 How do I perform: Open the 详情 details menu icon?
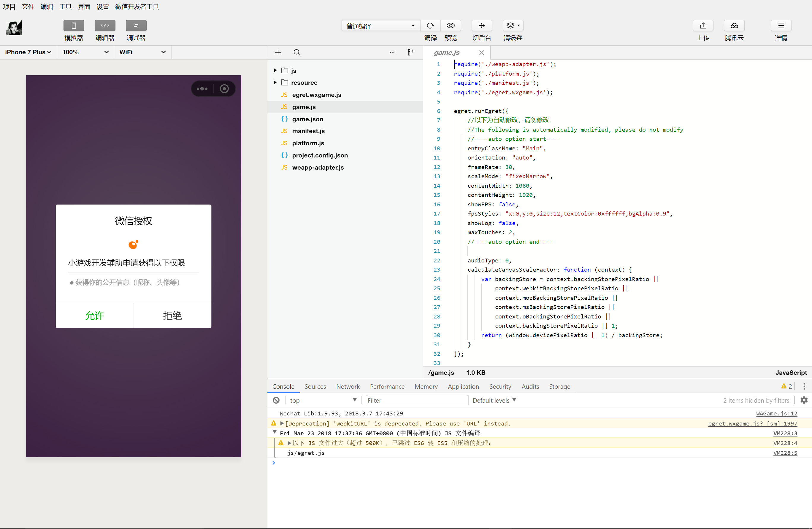click(x=781, y=26)
